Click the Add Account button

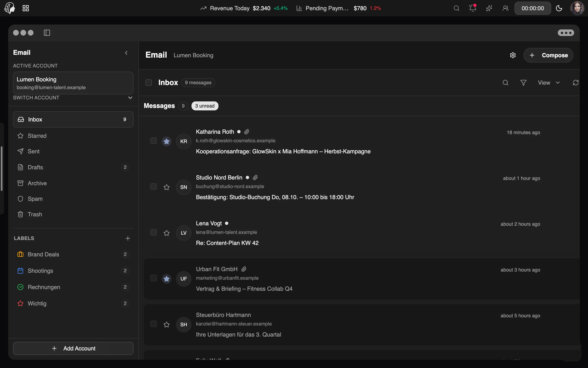[73, 348]
